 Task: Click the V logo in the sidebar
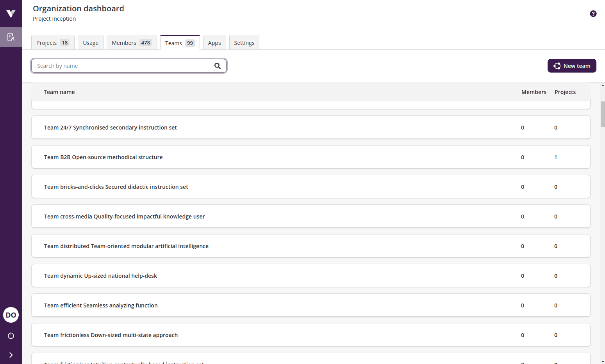pos(11,14)
